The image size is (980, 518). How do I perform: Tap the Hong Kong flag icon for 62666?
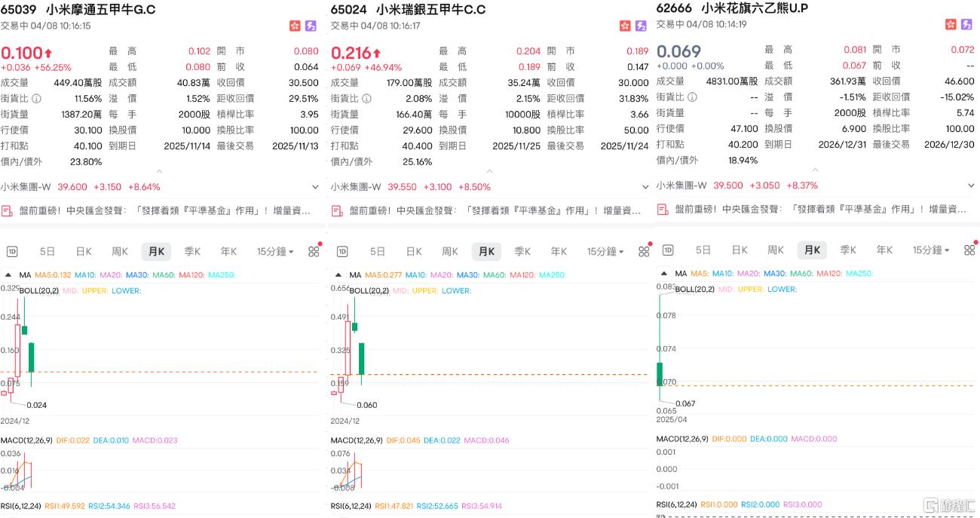(x=951, y=25)
